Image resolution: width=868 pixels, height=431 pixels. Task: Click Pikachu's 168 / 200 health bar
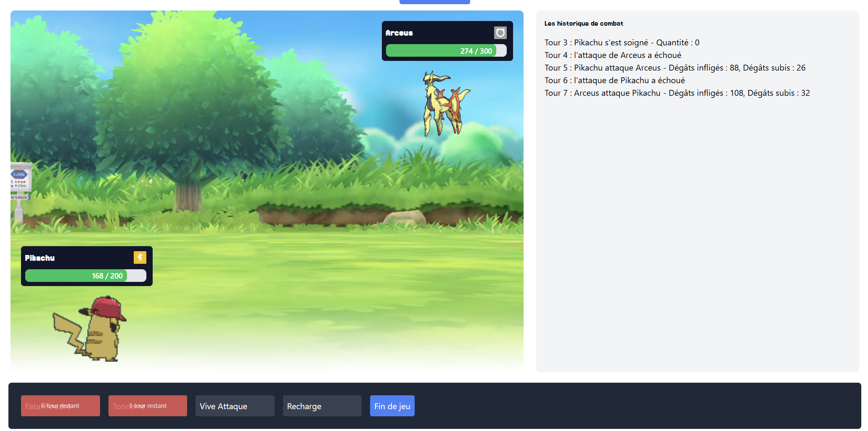pos(86,276)
